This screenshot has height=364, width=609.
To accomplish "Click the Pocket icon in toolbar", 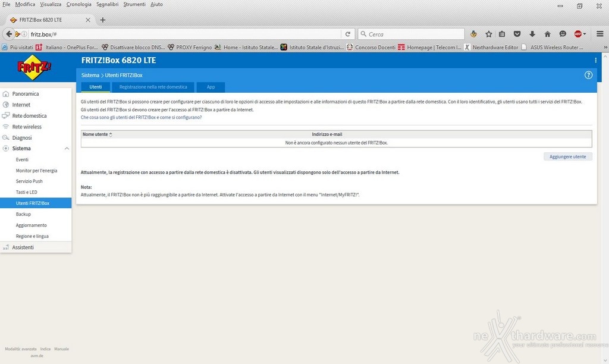I will click(517, 34).
